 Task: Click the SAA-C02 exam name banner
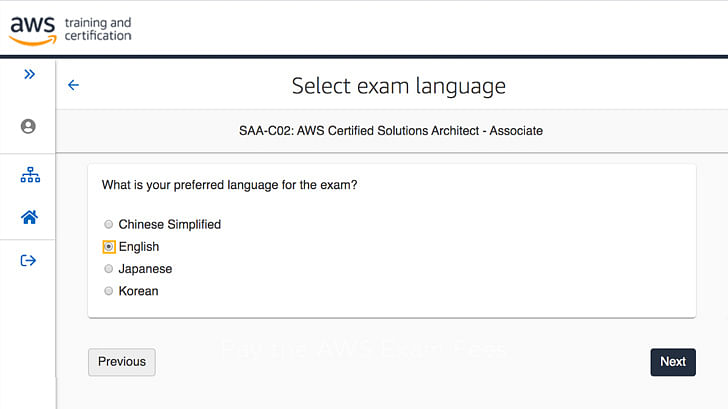pos(391,131)
